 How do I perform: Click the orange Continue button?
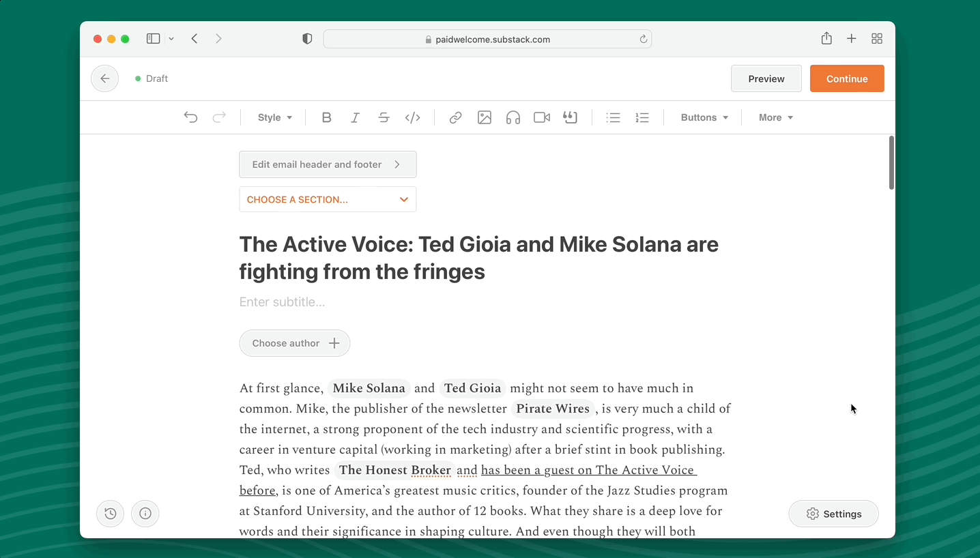click(x=847, y=78)
